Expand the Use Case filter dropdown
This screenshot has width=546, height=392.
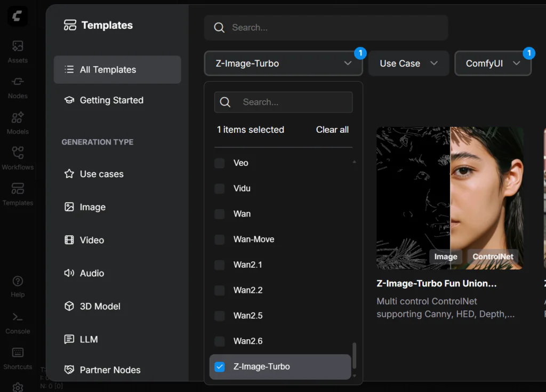pyautogui.click(x=408, y=63)
